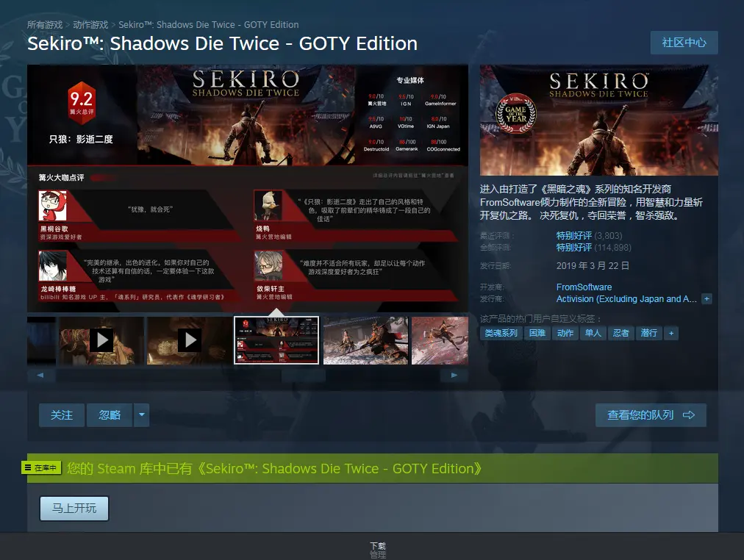Click the 在库中 in-library badge
This screenshot has width=744, height=560.
(x=41, y=468)
